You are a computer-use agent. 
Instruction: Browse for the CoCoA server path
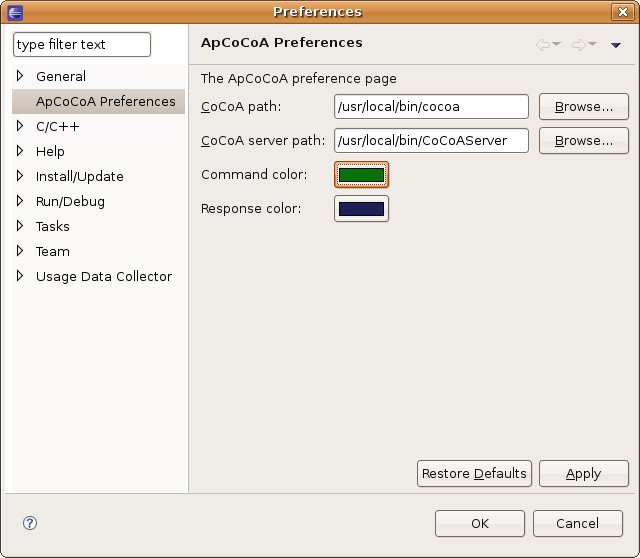(584, 140)
